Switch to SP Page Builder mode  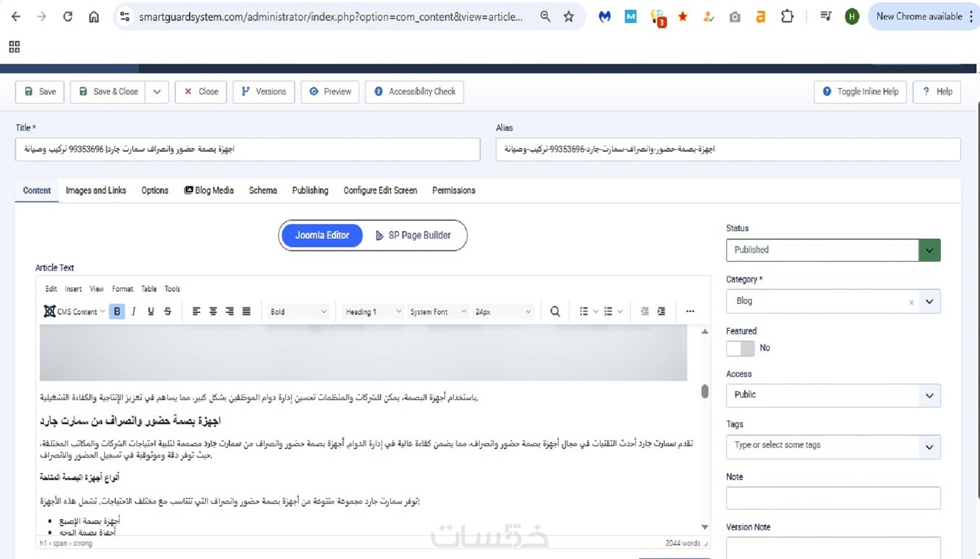pyautogui.click(x=413, y=235)
